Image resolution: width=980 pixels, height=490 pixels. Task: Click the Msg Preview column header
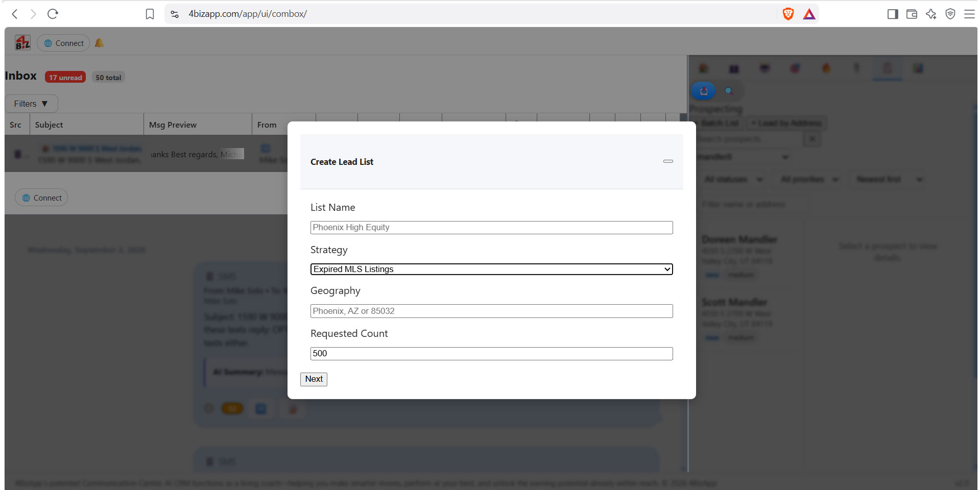click(173, 125)
